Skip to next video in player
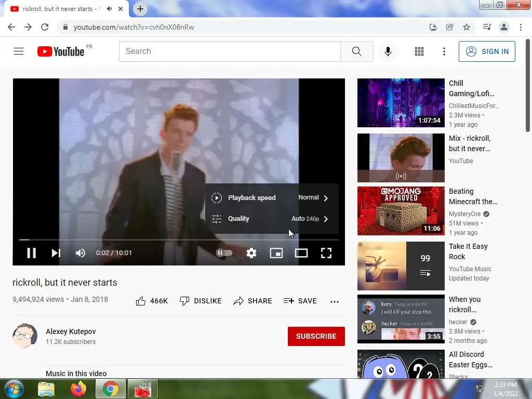The image size is (532, 399). click(56, 253)
